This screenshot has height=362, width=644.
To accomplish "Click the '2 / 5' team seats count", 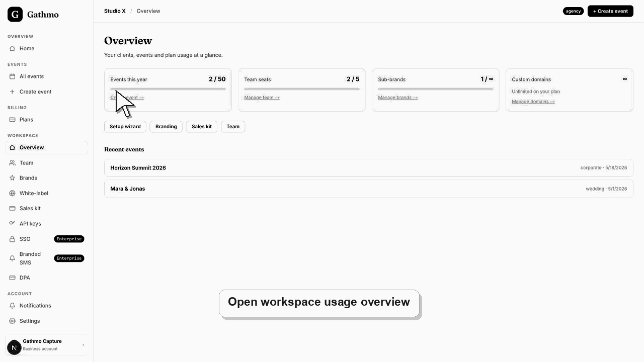I will pyautogui.click(x=353, y=79).
